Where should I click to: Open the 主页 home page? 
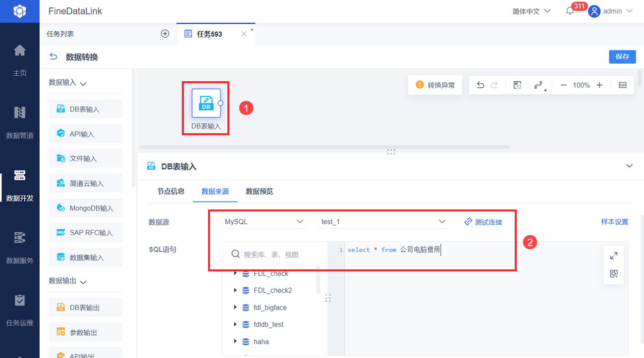pos(20,60)
